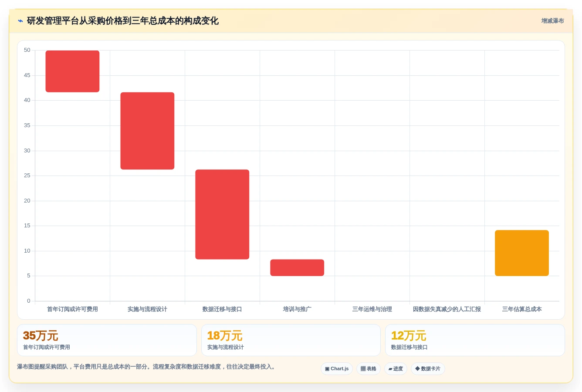582x392 pixels.
Task: Click the x-axis label 数据迁移与接口
Action: click(x=222, y=309)
